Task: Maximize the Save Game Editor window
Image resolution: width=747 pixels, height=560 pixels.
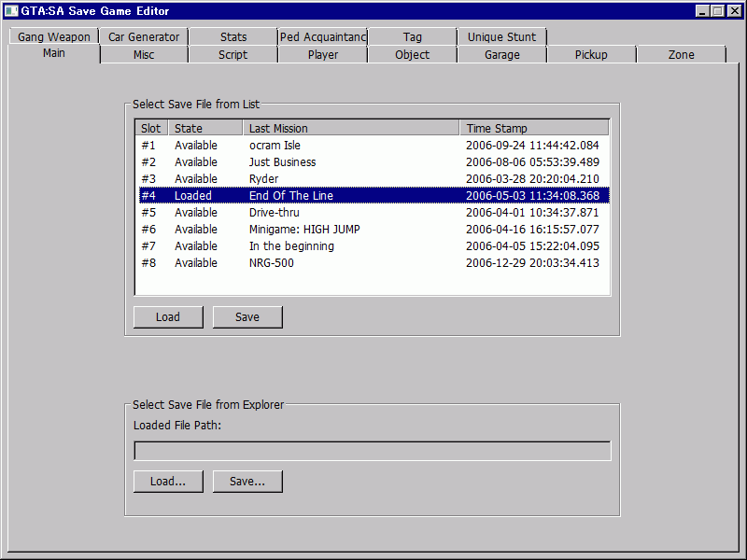Action: point(718,11)
